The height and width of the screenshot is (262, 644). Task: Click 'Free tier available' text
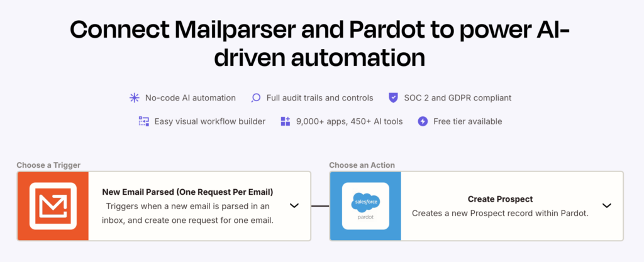[468, 121]
